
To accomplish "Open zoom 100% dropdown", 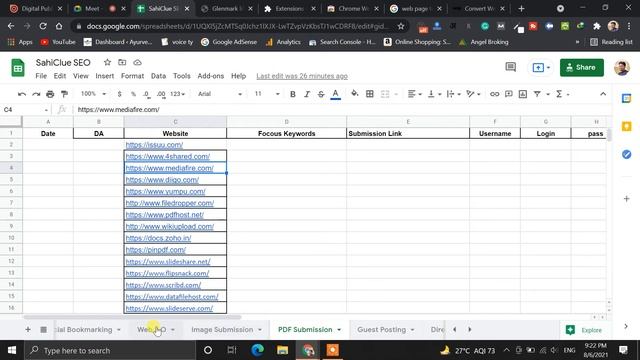I will coord(93,94).
